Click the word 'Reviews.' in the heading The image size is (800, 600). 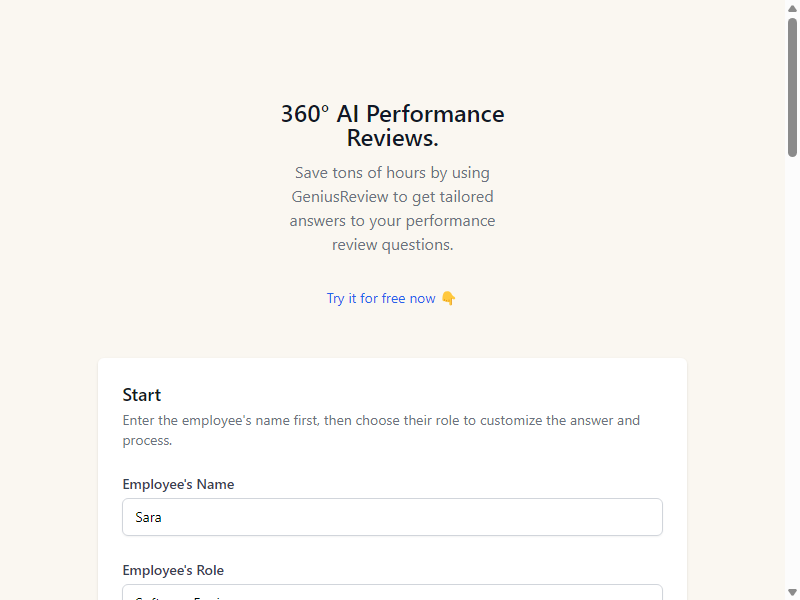pos(392,138)
